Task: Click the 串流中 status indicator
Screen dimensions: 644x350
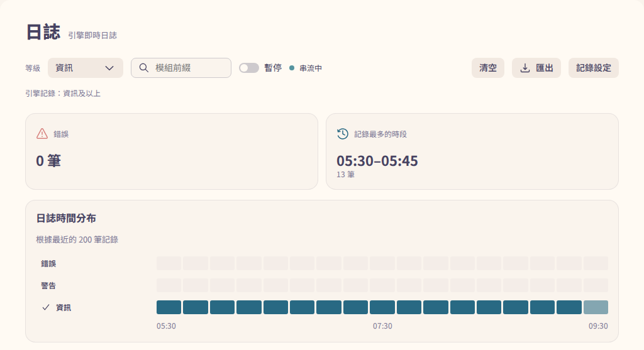Action: point(306,68)
